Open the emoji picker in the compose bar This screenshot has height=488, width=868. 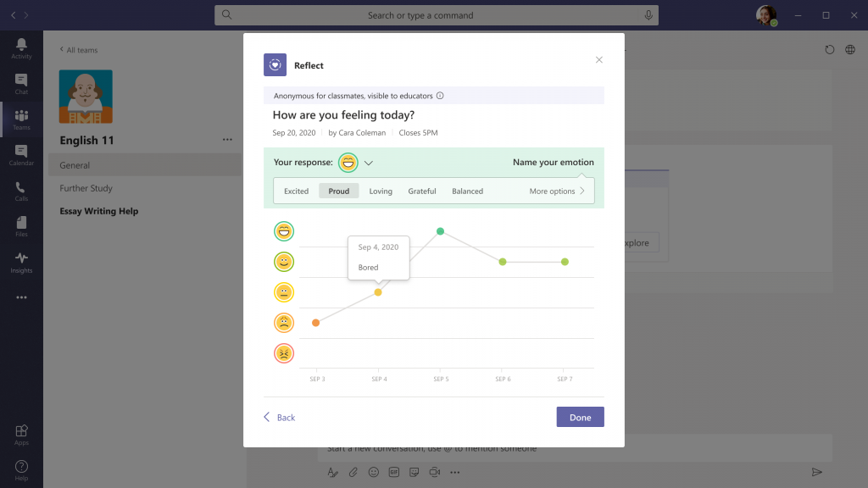[x=373, y=472]
